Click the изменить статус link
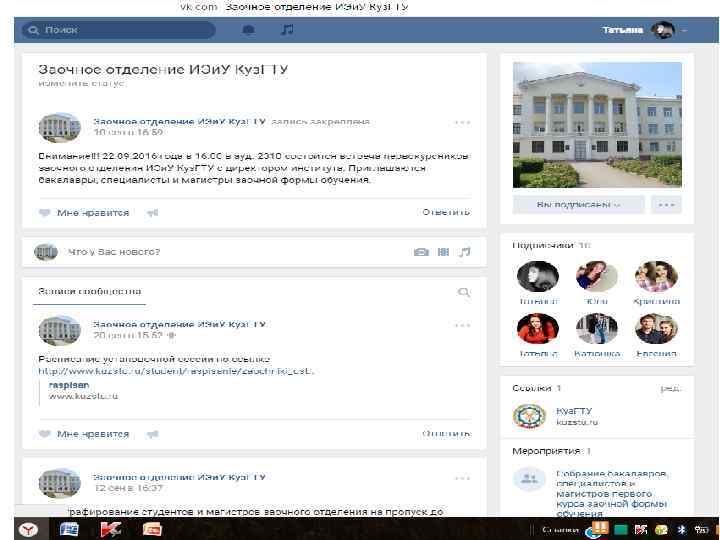720x540 pixels. click(81, 84)
